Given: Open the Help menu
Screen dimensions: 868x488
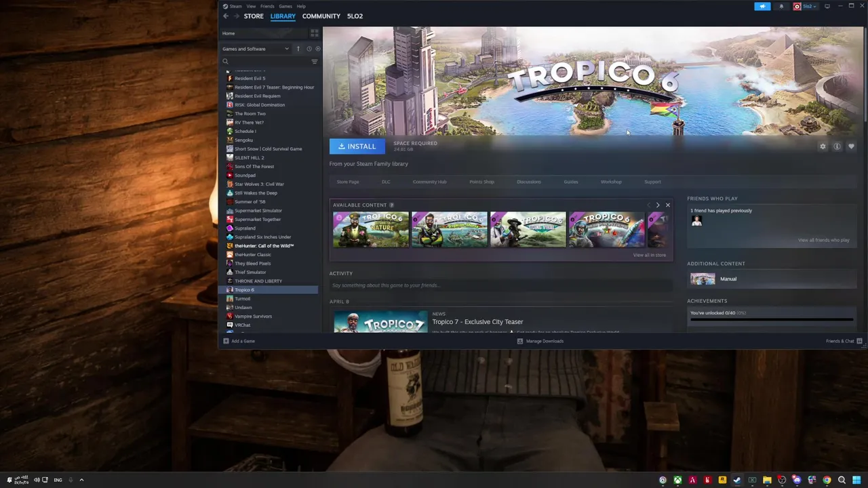Looking at the screenshot, I should pyautogui.click(x=301, y=6).
